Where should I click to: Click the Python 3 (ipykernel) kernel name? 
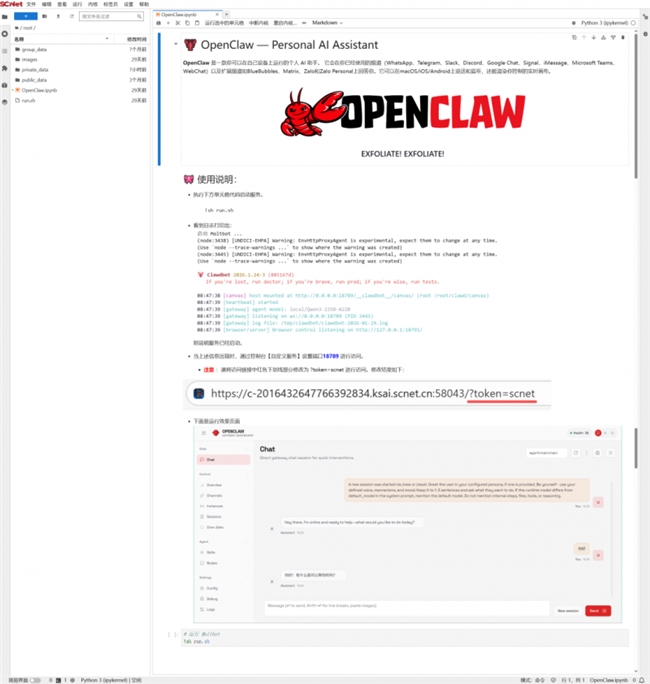tap(604, 23)
